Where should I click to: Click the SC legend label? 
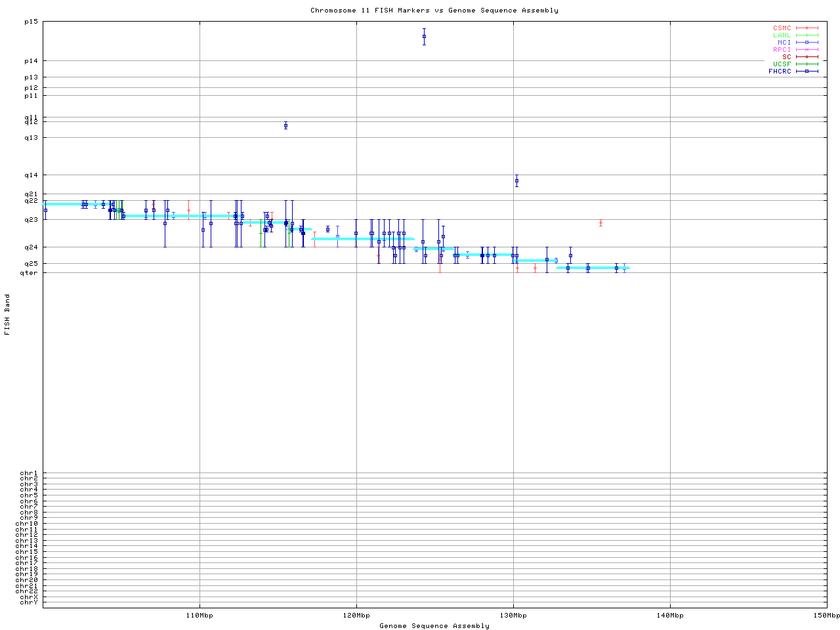786,57
